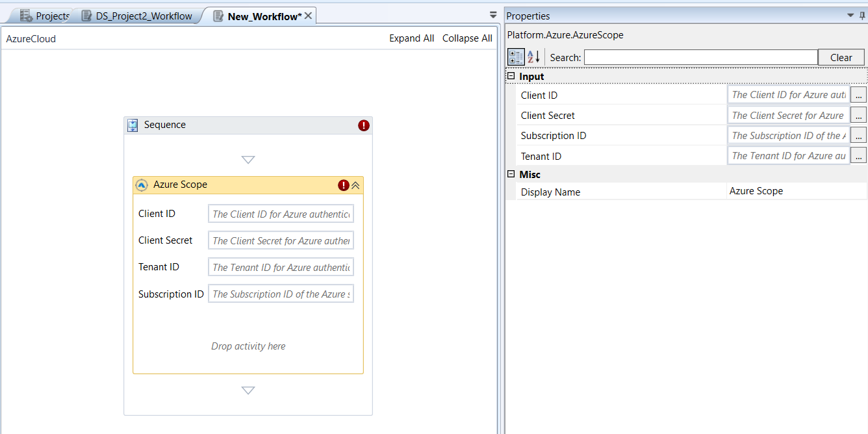Image resolution: width=868 pixels, height=434 pixels.
Task: Open expression editor for Subscription ID property
Action: click(x=859, y=135)
